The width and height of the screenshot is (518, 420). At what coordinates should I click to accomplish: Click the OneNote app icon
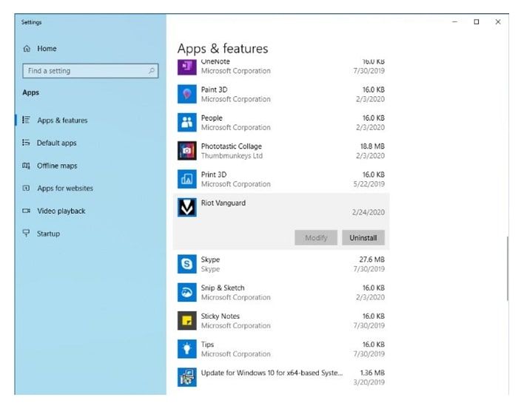click(186, 67)
